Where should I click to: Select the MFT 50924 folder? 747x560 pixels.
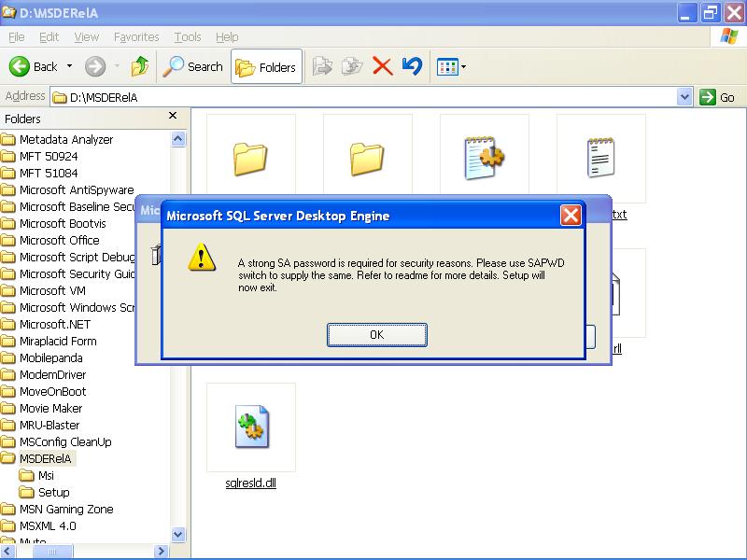(49, 156)
